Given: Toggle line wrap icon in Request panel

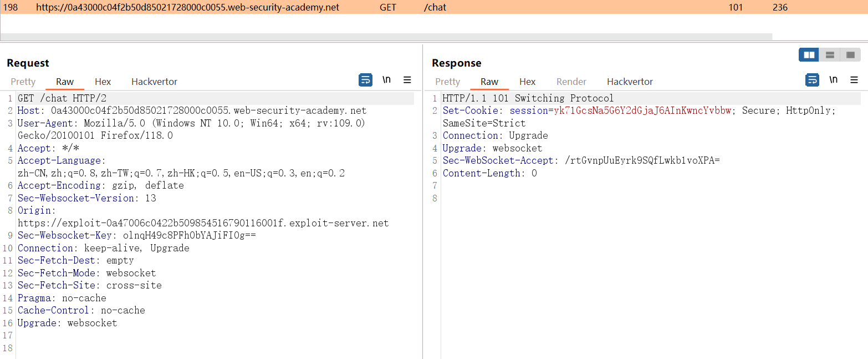Looking at the screenshot, I should pos(366,80).
